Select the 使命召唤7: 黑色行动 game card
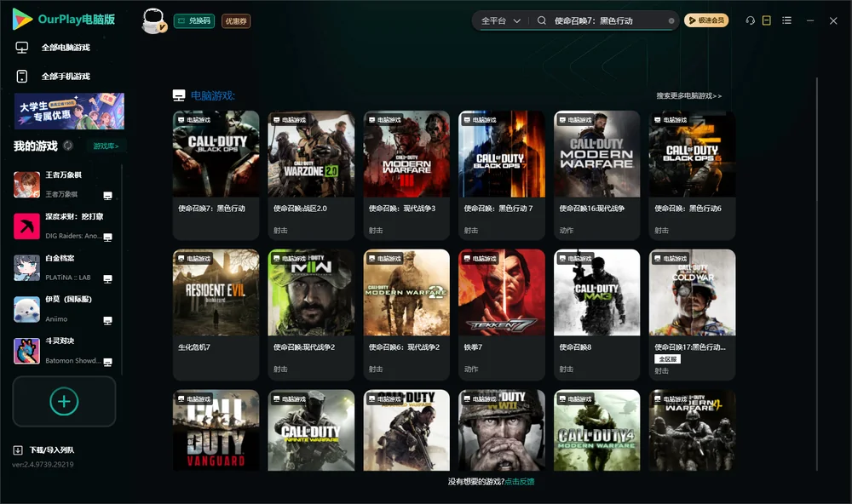The height and width of the screenshot is (504, 852). coord(216,175)
